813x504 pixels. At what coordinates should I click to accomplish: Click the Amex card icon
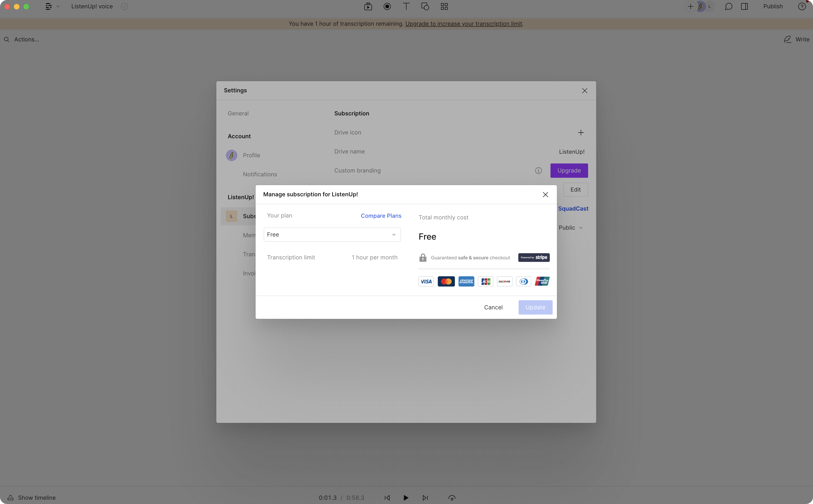click(466, 281)
